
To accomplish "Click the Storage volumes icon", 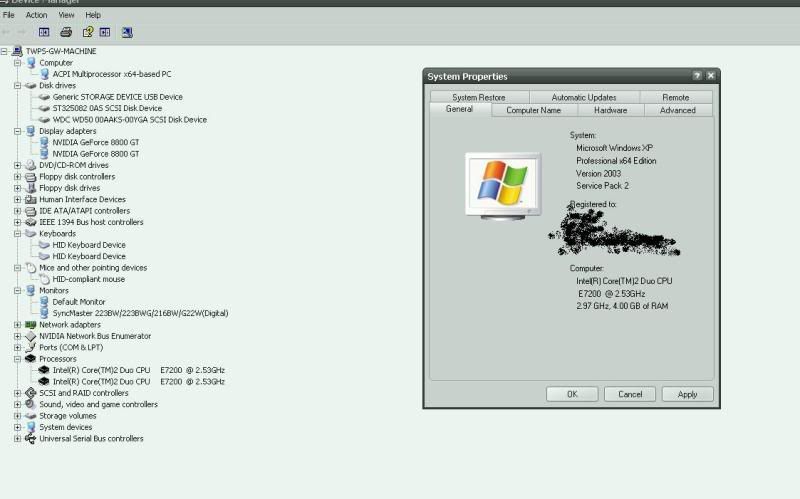I will click(x=31, y=416).
